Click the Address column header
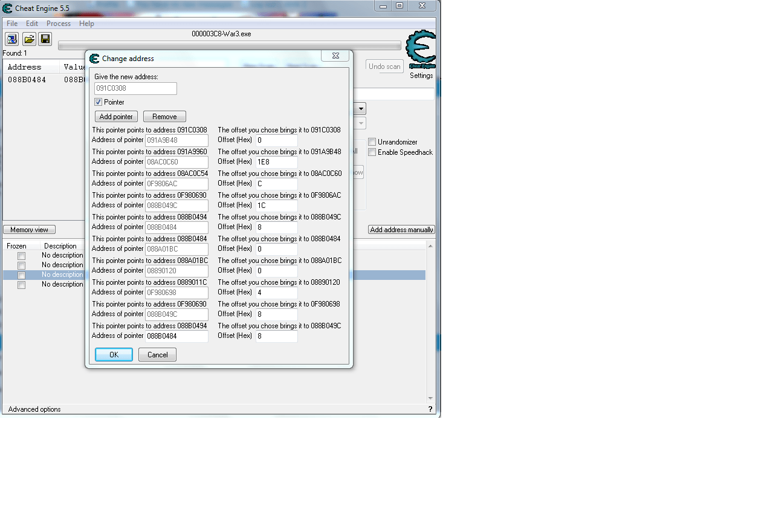The image size is (770, 532). pos(31,67)
